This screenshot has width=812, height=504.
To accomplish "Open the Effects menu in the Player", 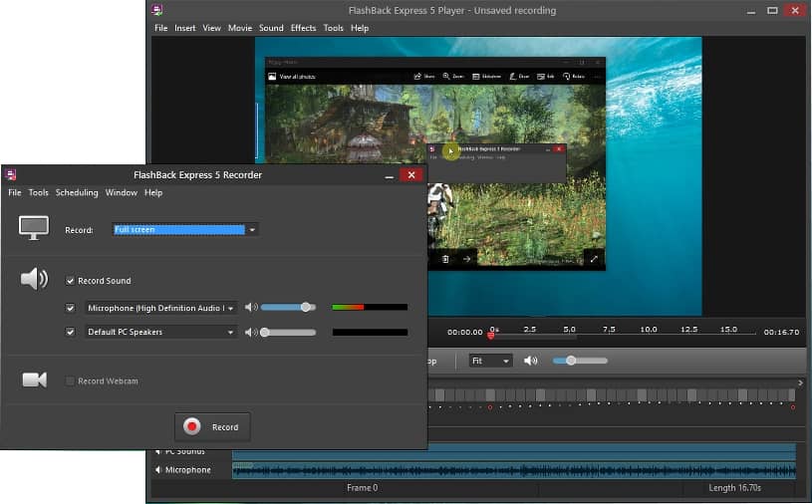I will coord(303,28).
